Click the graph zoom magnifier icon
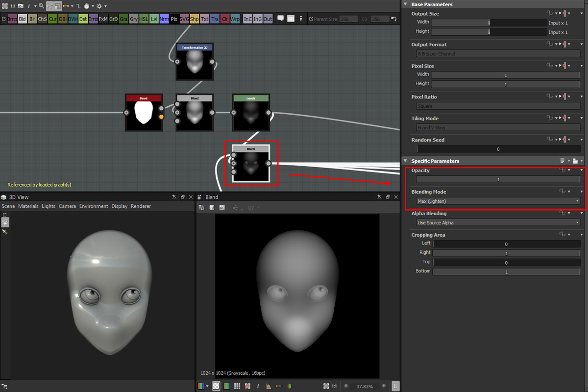The width and height of the screenshot is (588, 392). [41, 6]
